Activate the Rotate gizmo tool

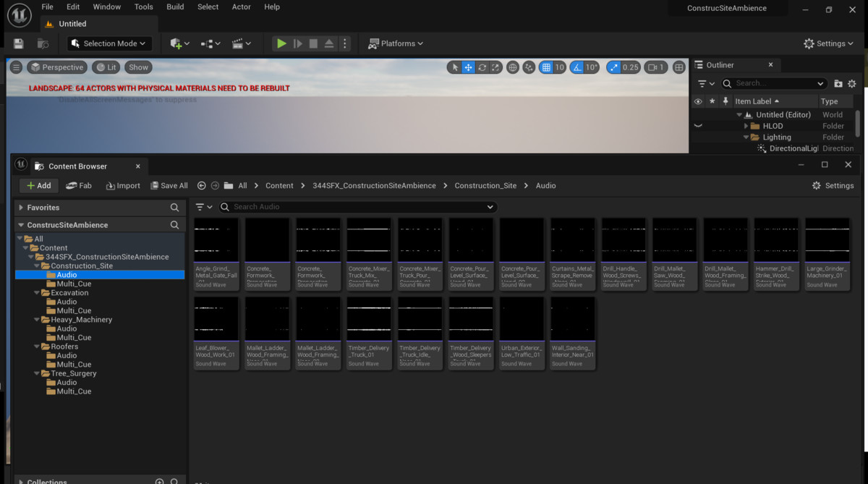[482, 67]
